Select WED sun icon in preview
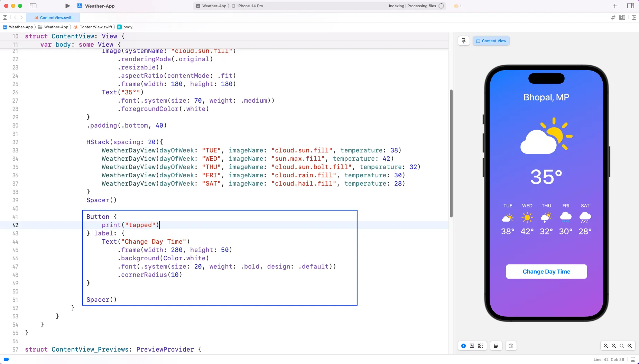 527,218
